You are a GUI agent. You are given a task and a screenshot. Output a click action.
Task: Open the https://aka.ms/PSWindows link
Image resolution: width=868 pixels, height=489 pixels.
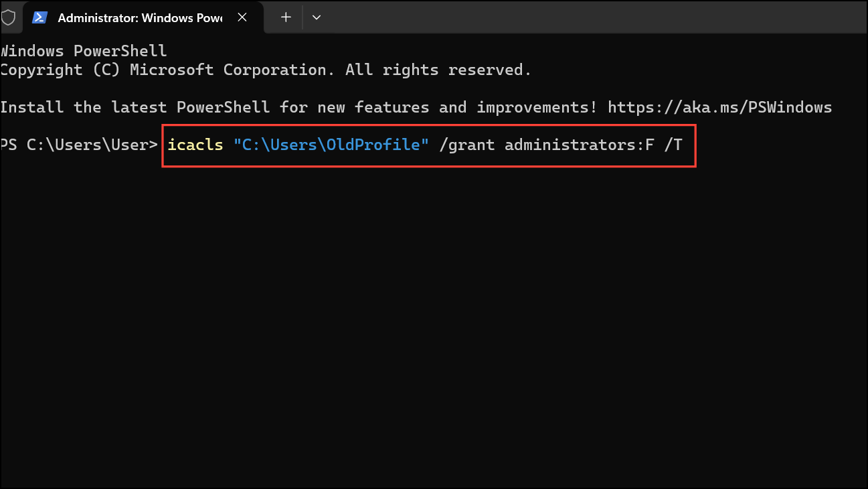(x=721, y=107)
